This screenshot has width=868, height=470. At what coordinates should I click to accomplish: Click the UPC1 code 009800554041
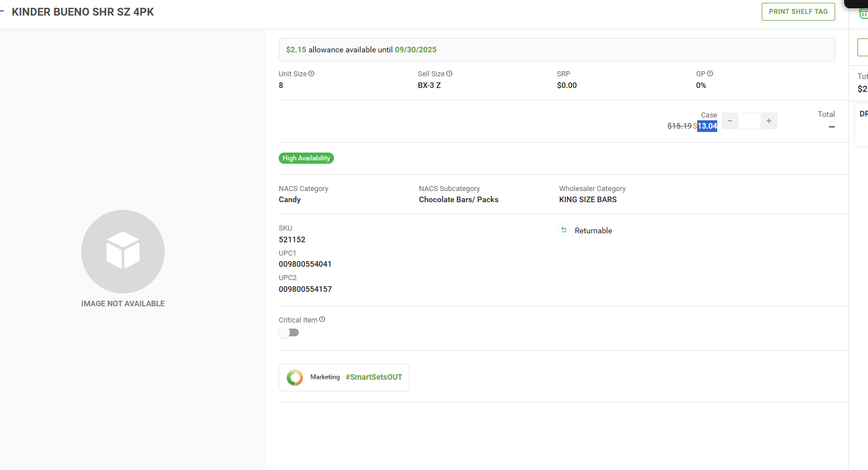click(305, 264)
